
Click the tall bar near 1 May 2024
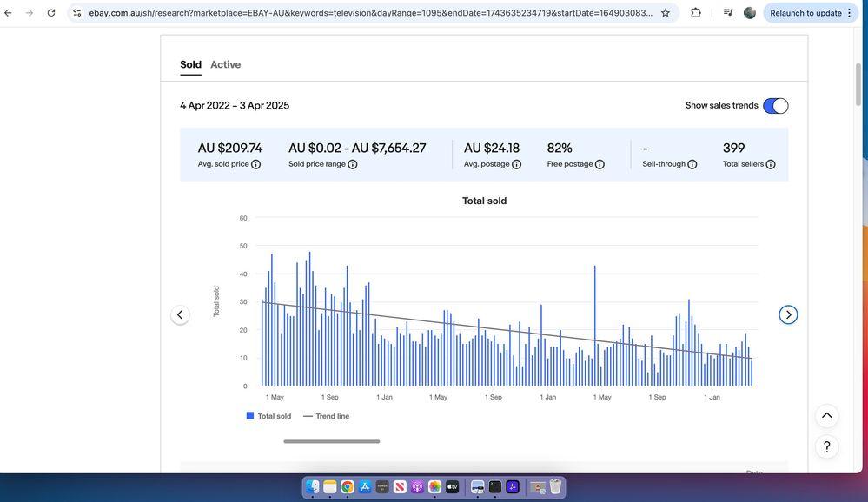595,326
